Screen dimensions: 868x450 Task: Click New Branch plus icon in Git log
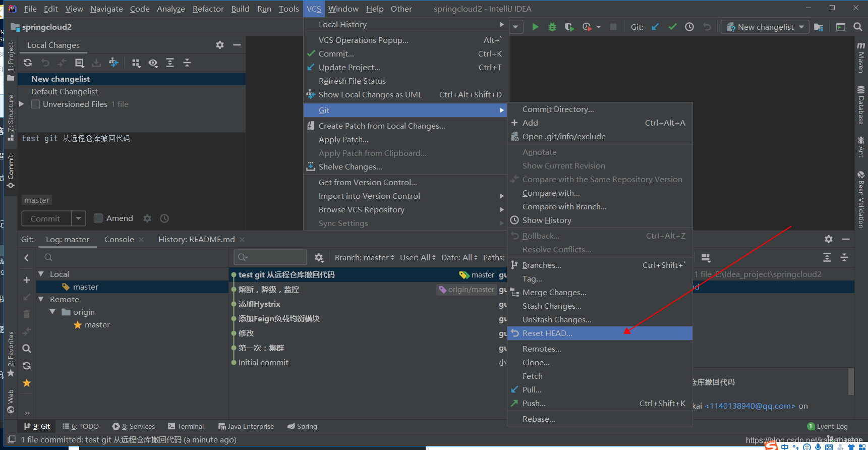[x=27, y=280]
